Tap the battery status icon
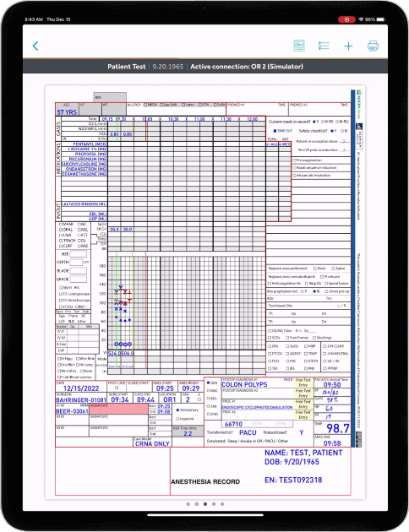This screenshot has width=409, height=532. [x=380, y=19]
